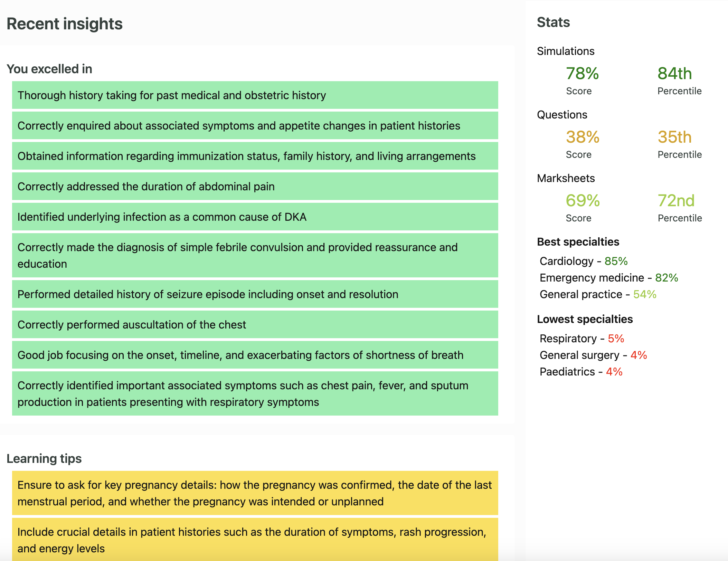728x561 pixels.
Task: Click the pregnancy details learning tip
Action: 255,493
